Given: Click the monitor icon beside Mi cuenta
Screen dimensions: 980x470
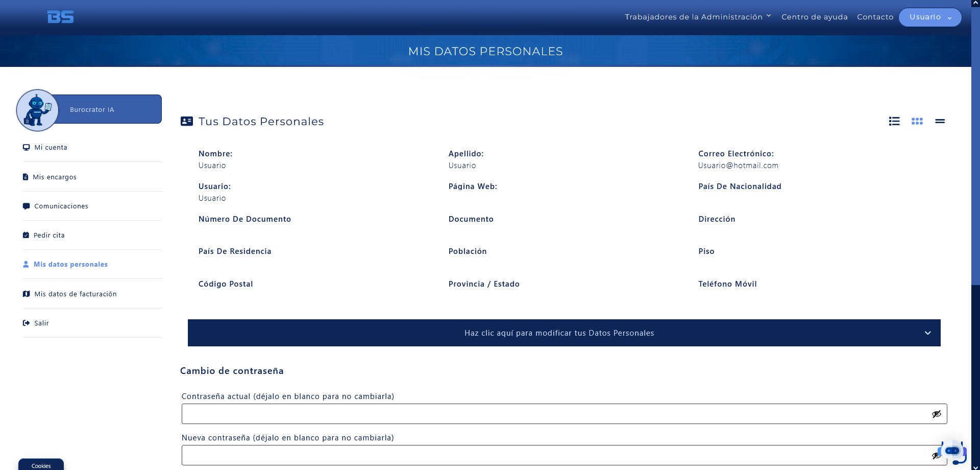Looking at the screenshot, I should click(x=26, y=147).
